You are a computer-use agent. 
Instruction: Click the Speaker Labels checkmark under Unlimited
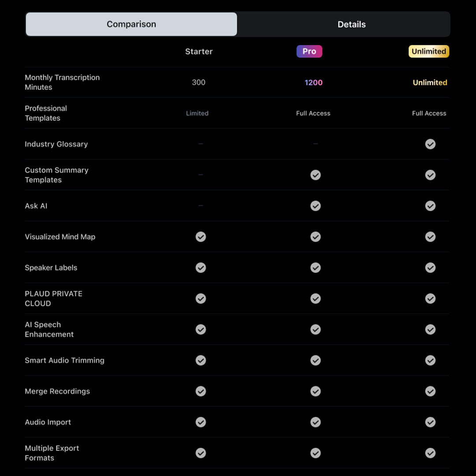click(430, 268)
